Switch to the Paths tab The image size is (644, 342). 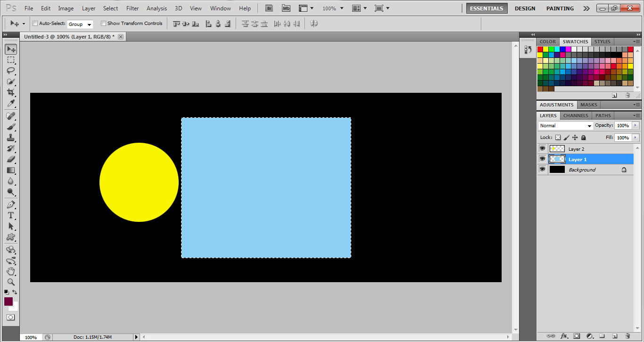click(603, 115)
